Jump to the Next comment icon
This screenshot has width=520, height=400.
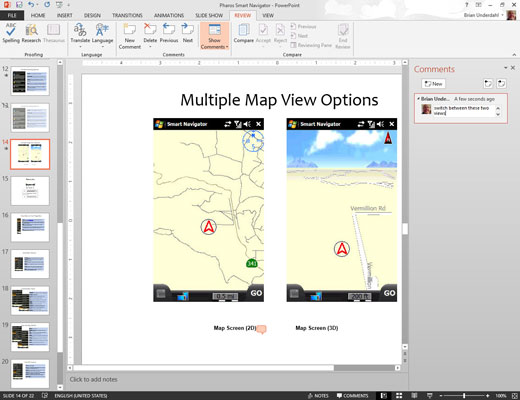pyautogui.click(x=188, y=33)
